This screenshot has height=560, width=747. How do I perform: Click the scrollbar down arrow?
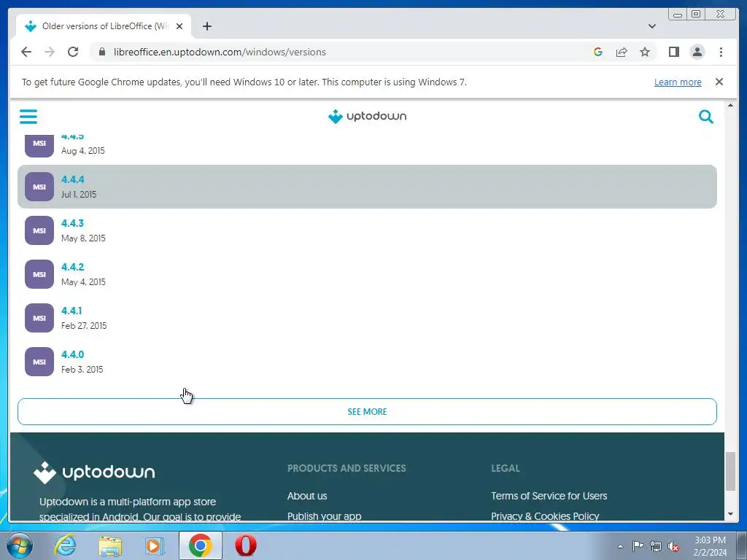pos(730,514)
